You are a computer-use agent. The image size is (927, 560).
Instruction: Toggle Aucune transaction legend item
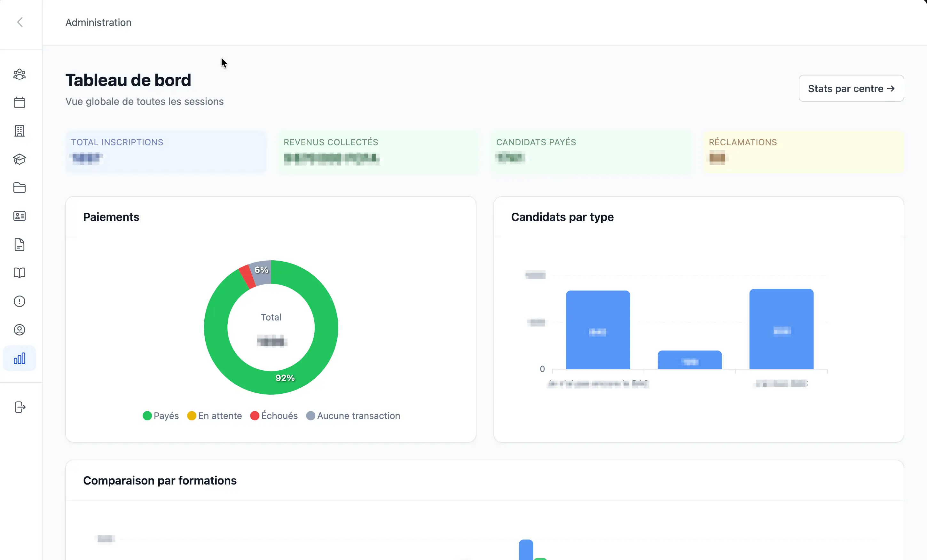pyautogui.click(x=353, y=415)
